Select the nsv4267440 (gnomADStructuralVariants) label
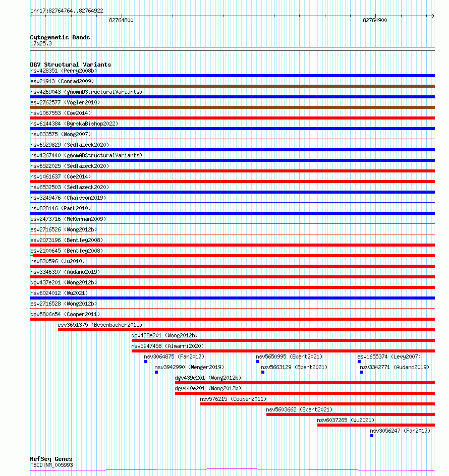 coord(86,155)
